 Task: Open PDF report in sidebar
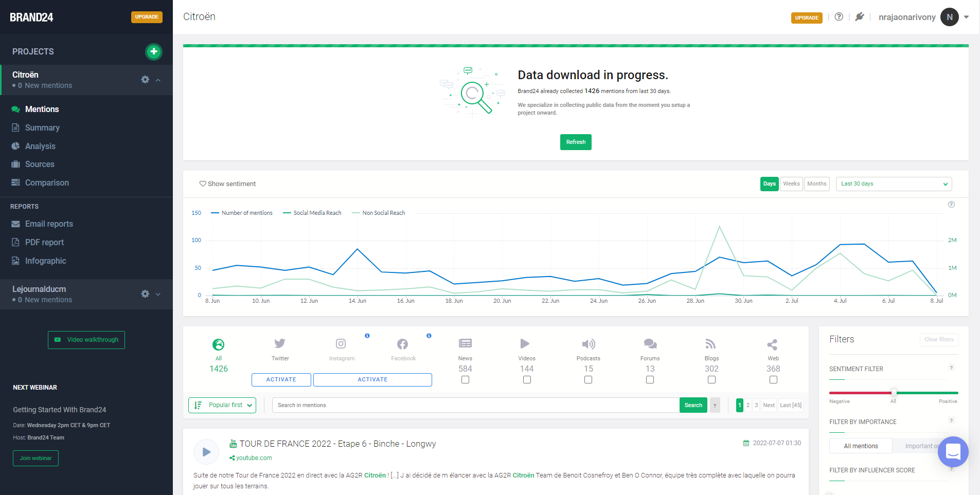click(x=44, y=242)
